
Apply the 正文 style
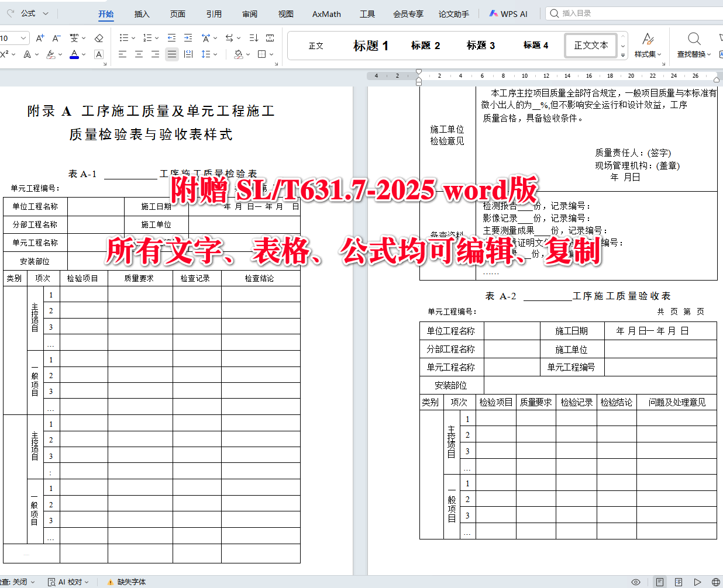[x=316, y=46]
